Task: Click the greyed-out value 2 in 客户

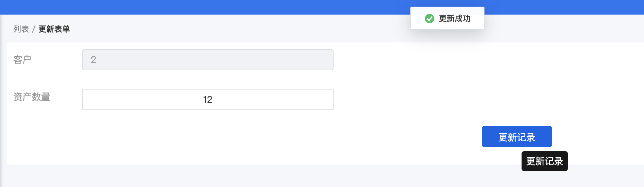Action: pos(93,60)
